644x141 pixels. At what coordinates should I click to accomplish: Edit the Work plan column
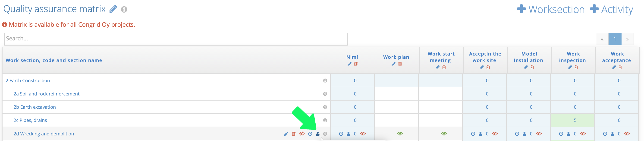click(393, 64)
